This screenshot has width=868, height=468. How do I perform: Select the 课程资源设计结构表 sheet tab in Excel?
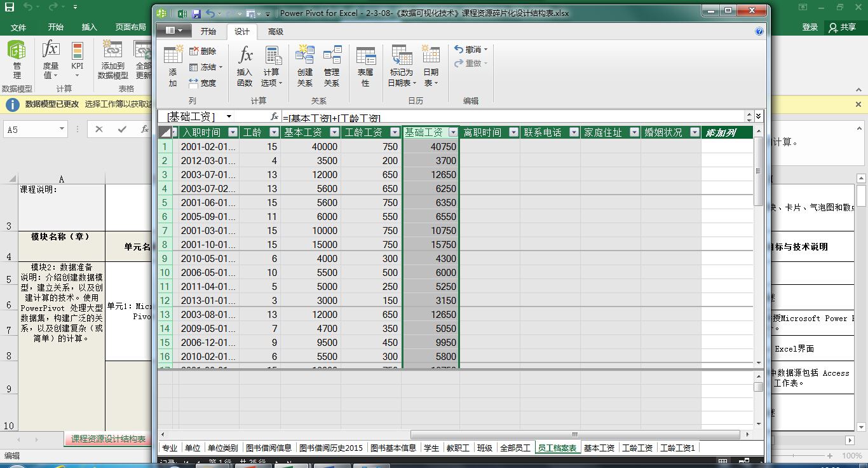[x=108, y=439]
